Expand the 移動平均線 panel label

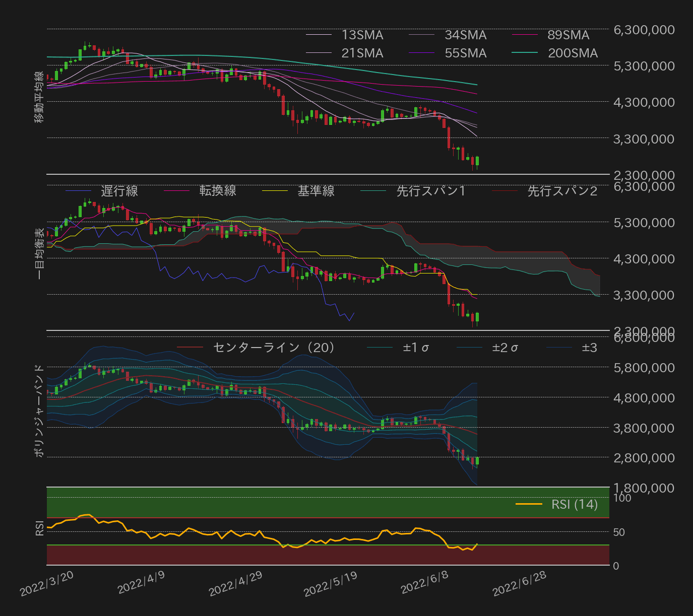39,96
